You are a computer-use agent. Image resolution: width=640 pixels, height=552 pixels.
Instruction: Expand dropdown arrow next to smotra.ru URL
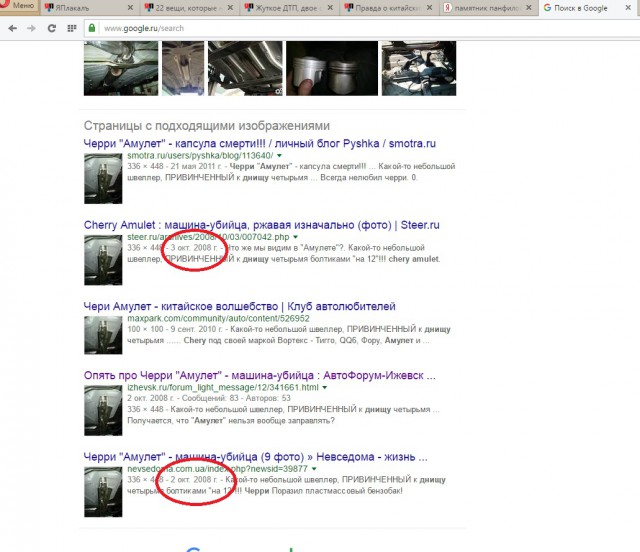tap(279, 156)
